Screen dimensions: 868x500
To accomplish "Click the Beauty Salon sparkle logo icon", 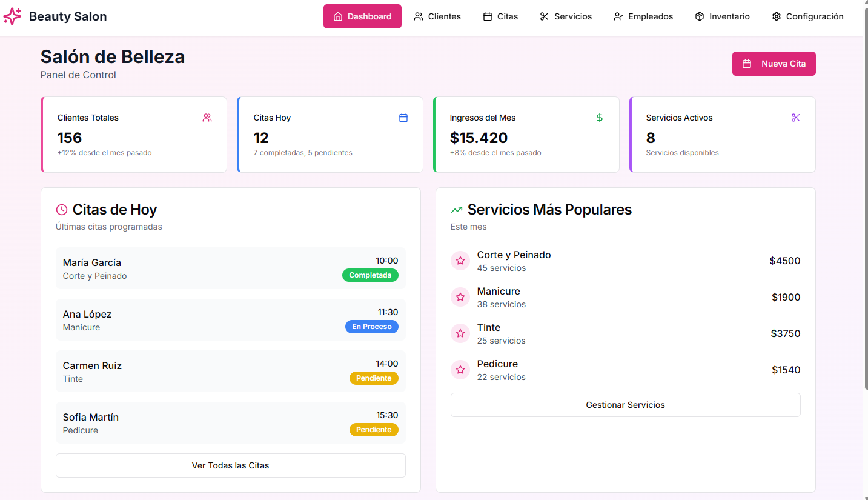I will point(12,16).
